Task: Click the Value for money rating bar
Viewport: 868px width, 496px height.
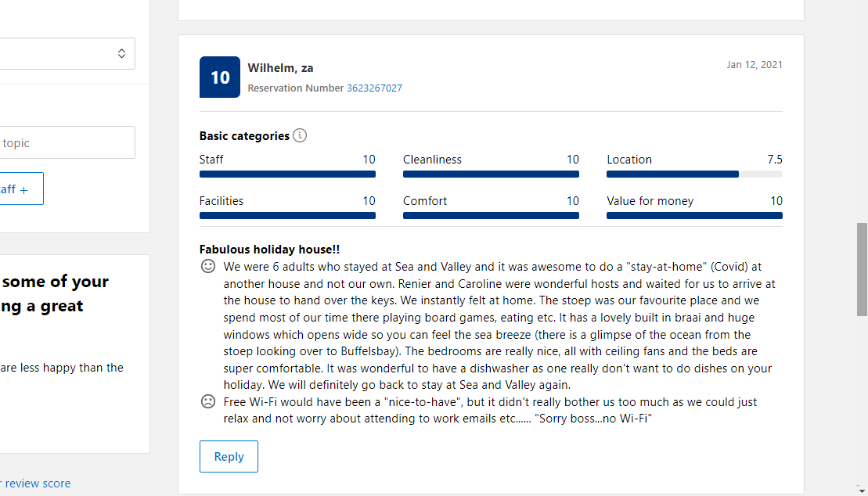Action: [694, 216]
